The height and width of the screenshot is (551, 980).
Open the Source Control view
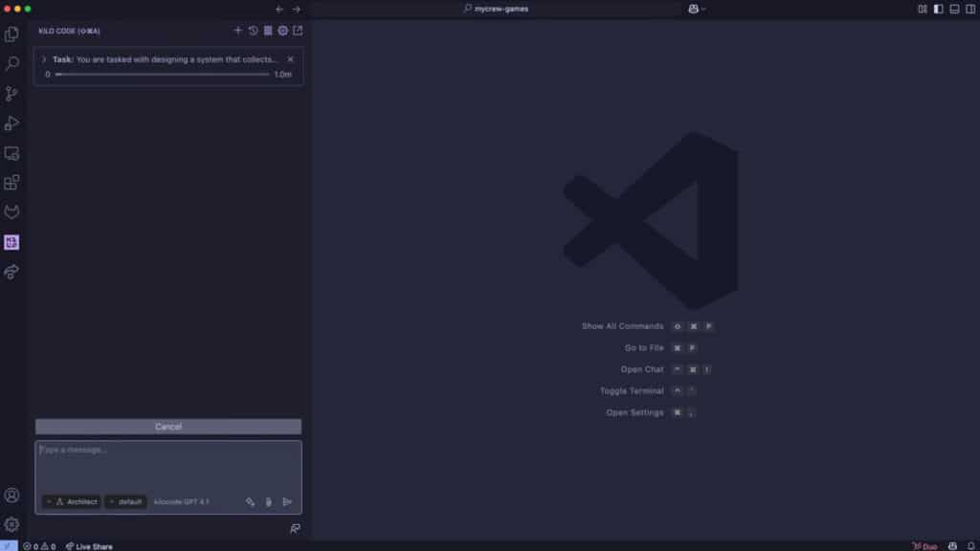tap(11, 93)
